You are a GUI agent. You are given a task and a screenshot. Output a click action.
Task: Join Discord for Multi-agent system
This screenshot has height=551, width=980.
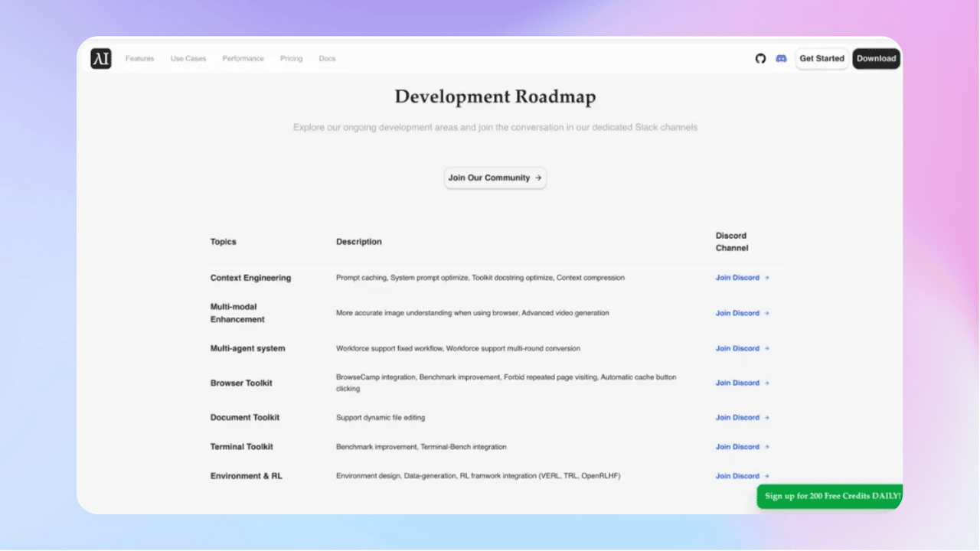click(742, 348)
